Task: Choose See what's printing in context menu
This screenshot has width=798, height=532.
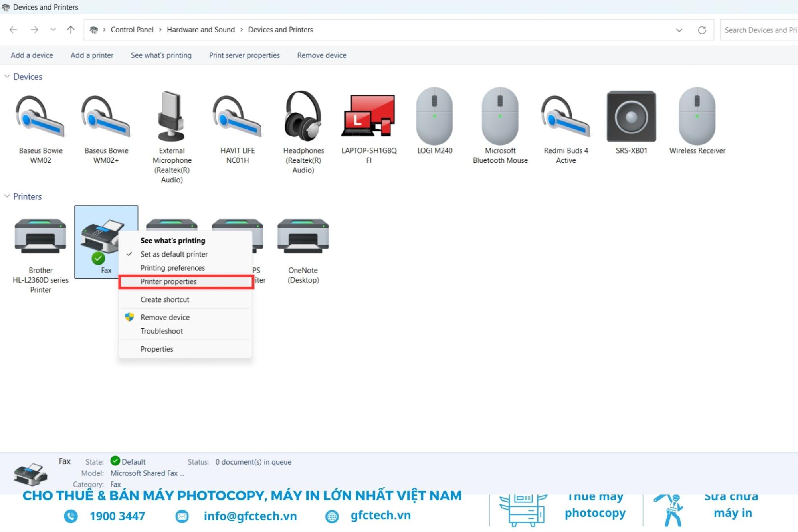Action: click(185, 241)
